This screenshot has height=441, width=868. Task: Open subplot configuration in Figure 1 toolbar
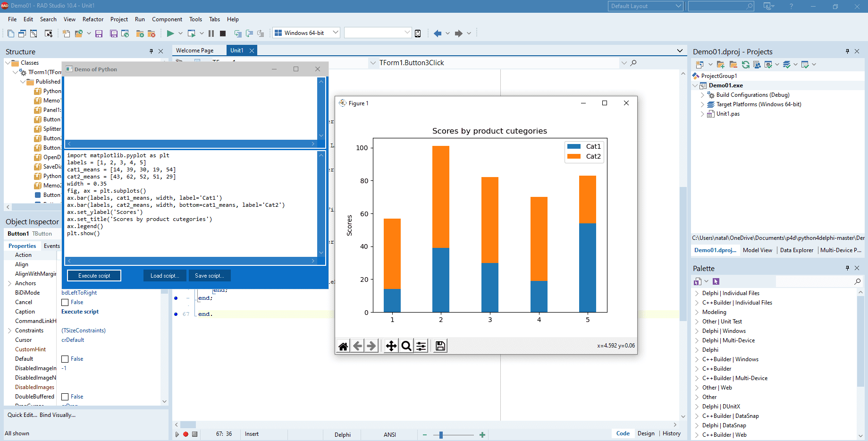[x=421, y=346]
